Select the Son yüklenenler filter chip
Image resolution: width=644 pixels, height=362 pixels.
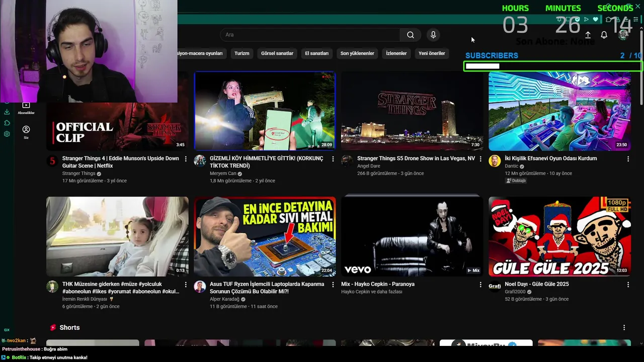[357, 53]
